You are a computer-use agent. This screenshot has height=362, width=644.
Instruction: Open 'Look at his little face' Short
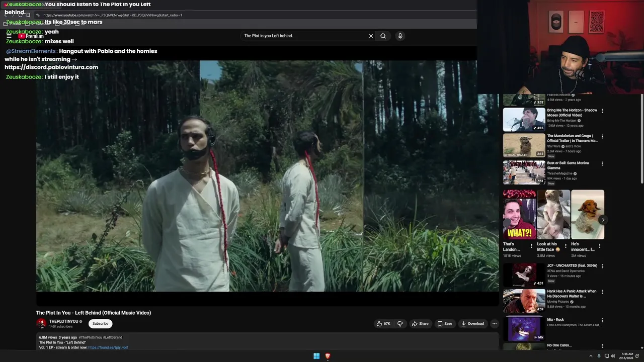[553, 214]
